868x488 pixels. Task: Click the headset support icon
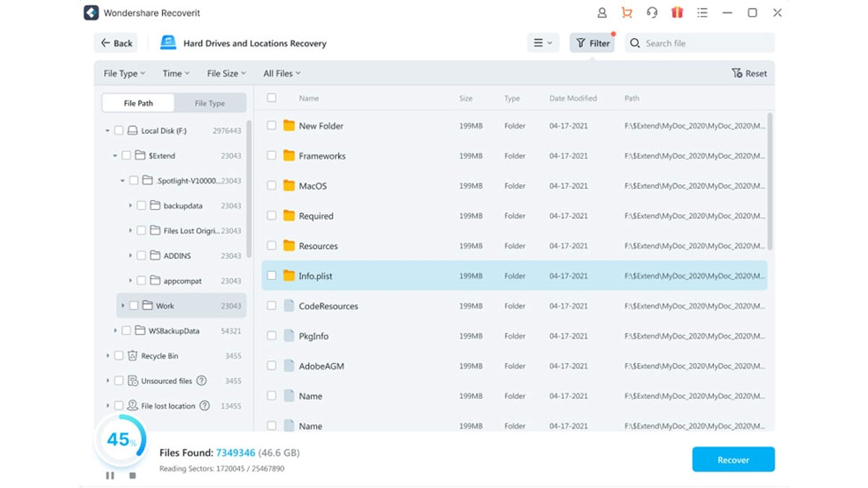653,12
